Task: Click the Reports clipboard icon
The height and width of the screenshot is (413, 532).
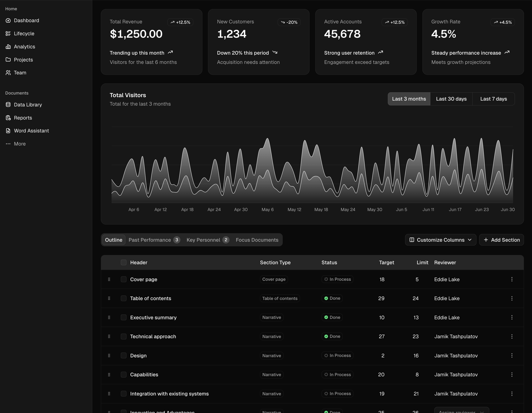Action: coord(8,118)
